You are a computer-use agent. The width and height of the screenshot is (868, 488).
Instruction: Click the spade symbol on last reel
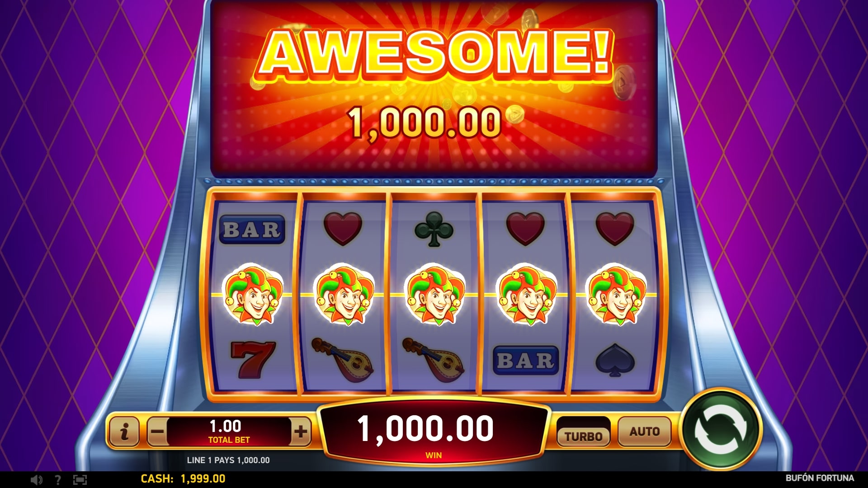[615, 360]
